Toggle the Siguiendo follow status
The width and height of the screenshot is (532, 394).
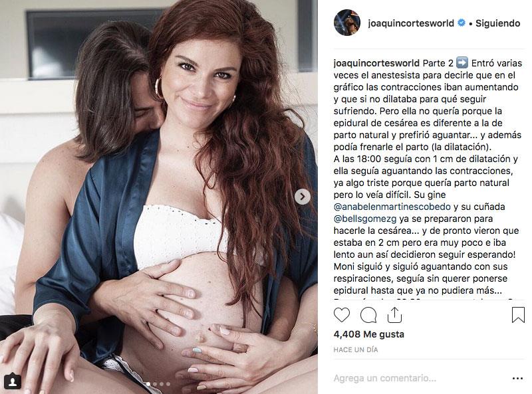tap(497, 23)
